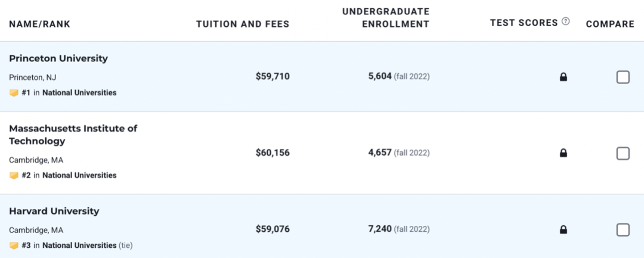Click MIT's #2 ranking badge icon
Viewport: 644px width, 258px height.
[14, 176]
